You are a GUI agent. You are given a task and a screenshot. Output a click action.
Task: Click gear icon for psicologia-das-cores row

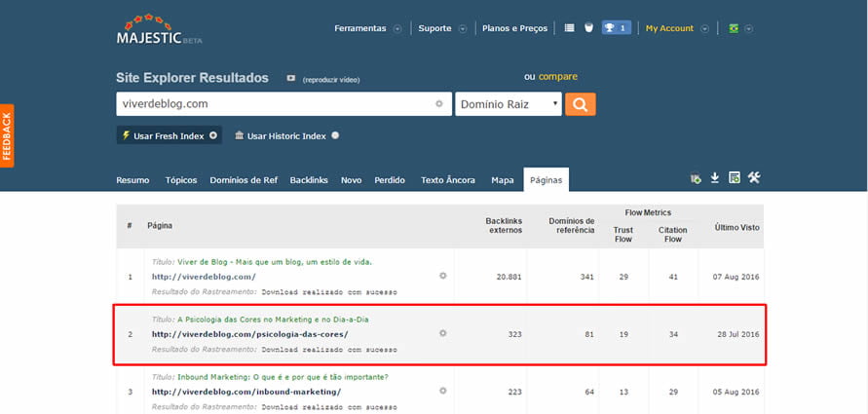click(x=443, y=333)
